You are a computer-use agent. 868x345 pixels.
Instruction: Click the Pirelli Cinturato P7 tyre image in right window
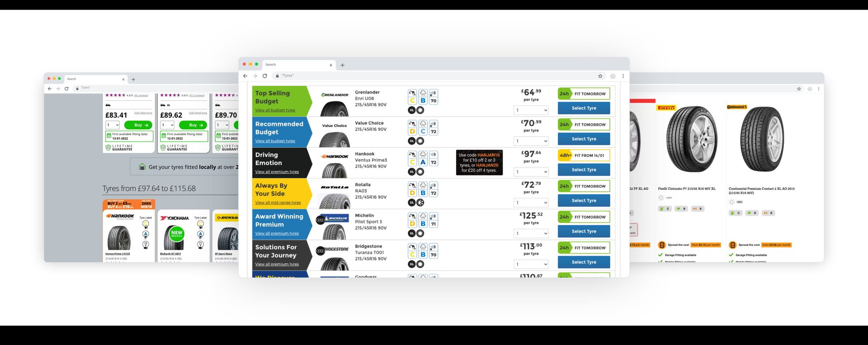(691, 140)
